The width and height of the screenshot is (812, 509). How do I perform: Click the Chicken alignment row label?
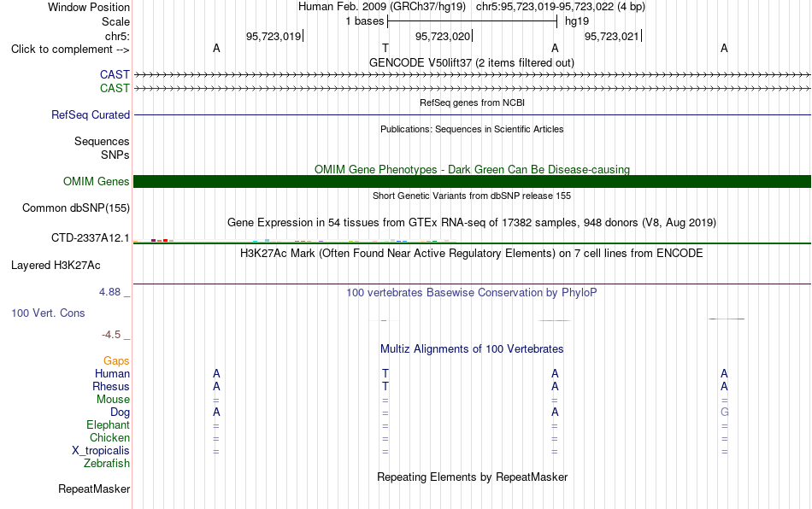pos(109,437)
